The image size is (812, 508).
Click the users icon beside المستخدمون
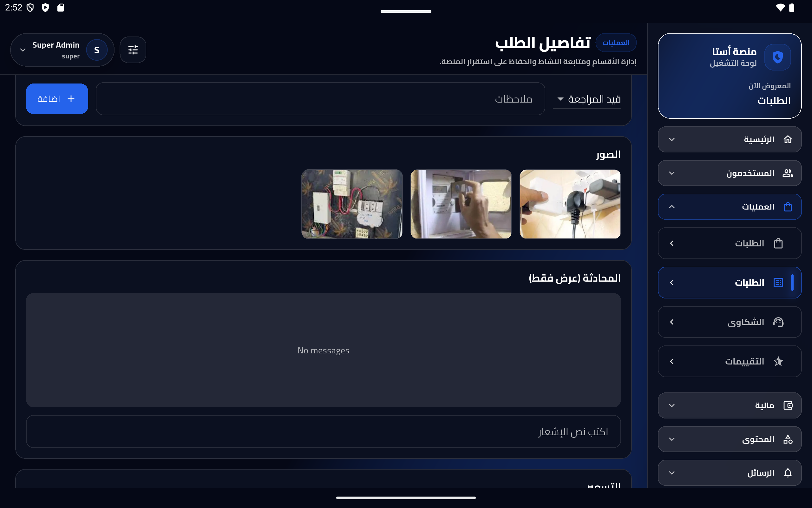click(788, 173)
